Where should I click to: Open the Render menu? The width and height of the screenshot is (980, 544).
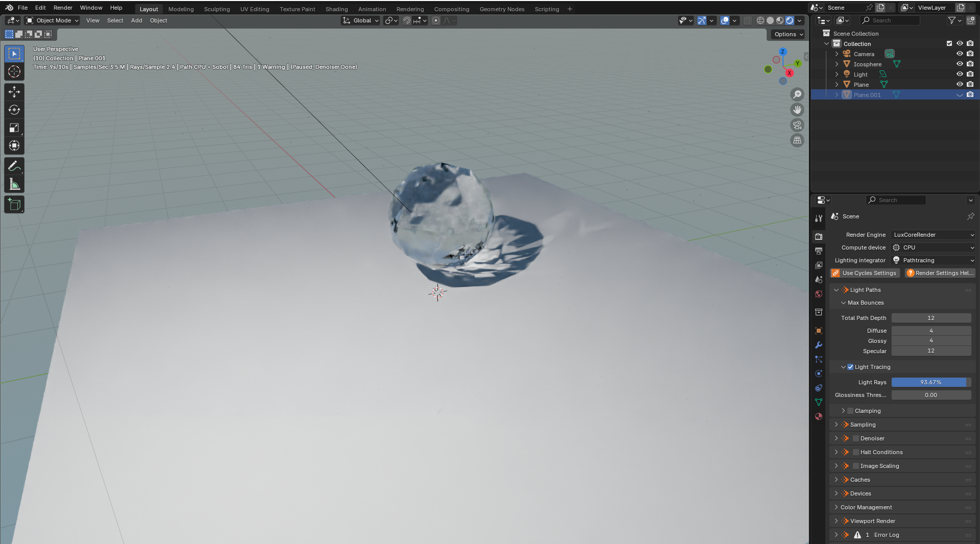pyautogui.click(x=63, y=8)
